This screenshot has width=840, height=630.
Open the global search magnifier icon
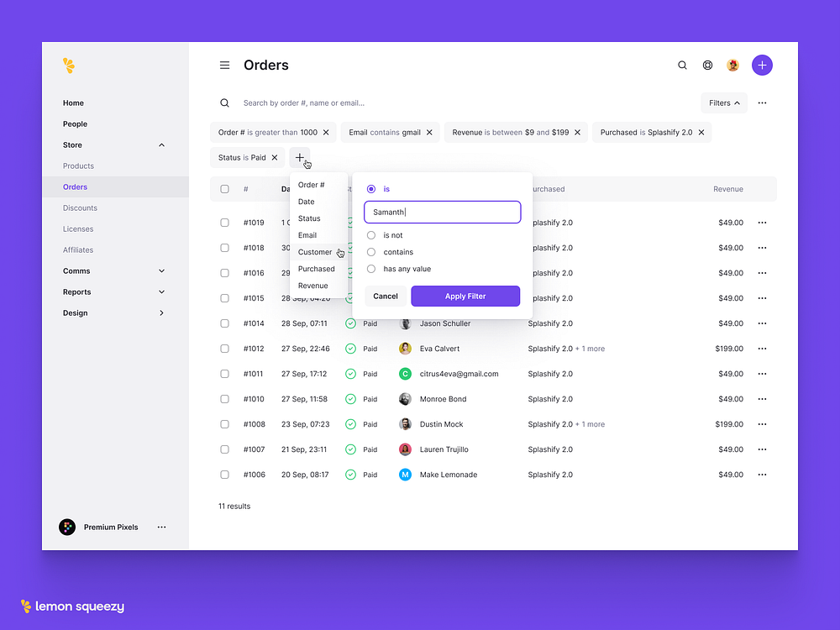(682, 65)
